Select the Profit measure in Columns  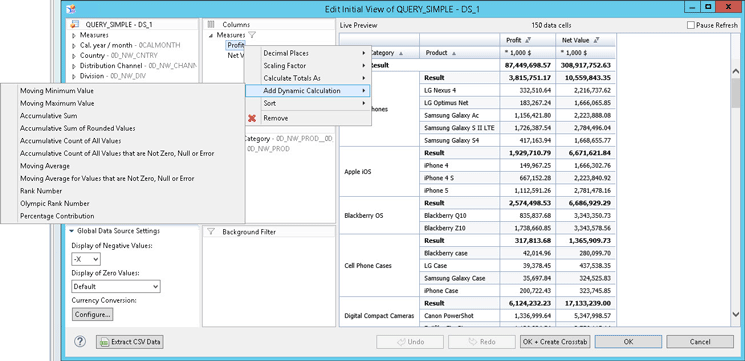point(236,45)
